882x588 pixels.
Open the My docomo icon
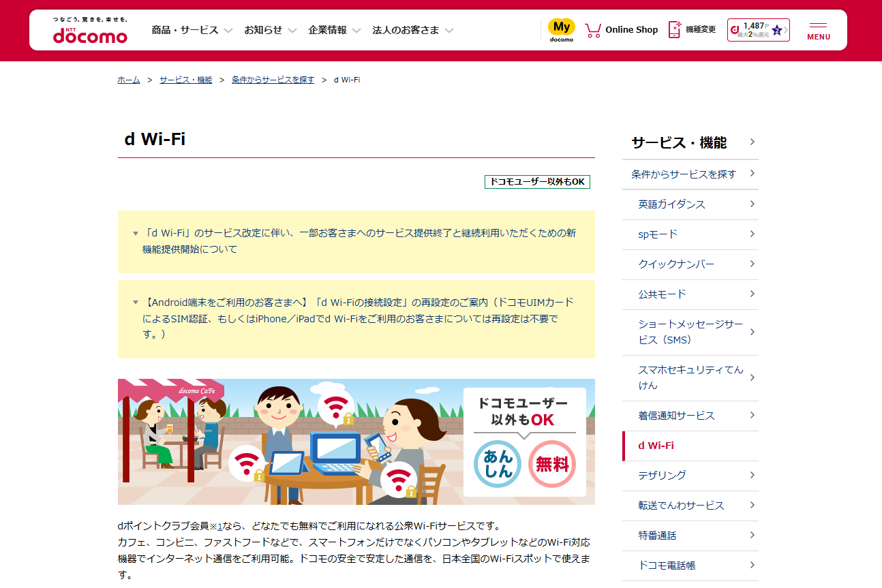coord(562,30)
